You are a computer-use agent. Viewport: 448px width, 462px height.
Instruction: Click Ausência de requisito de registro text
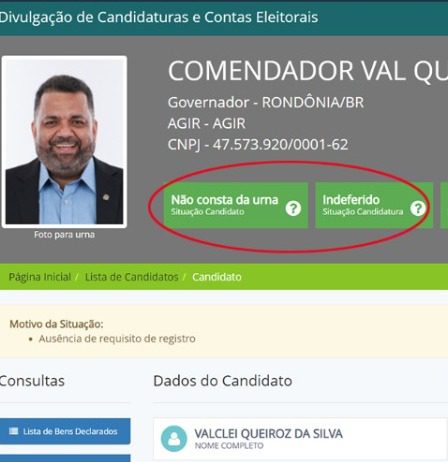pos(117,339)
